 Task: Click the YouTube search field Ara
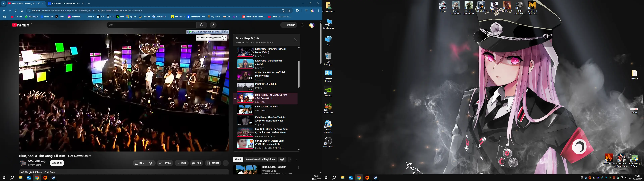(152, 25)
